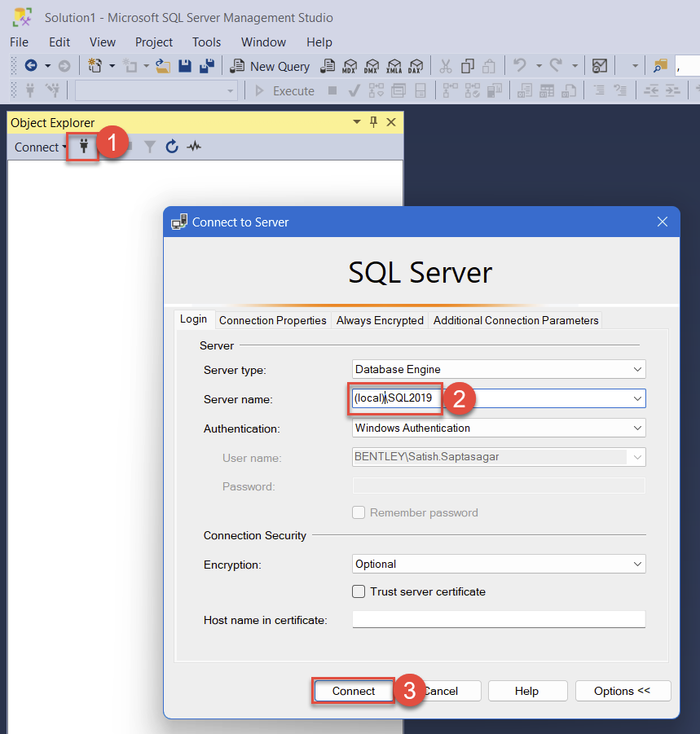Expand the Undo history dropdown arrow
700x734 pixels.
(539, 66)
